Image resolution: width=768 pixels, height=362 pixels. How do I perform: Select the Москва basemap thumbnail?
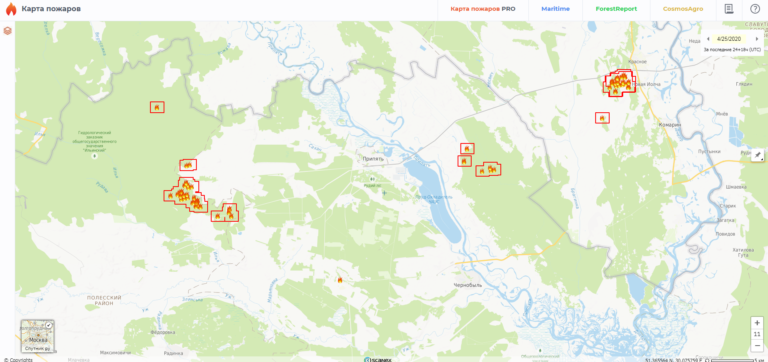pos(38,336)
